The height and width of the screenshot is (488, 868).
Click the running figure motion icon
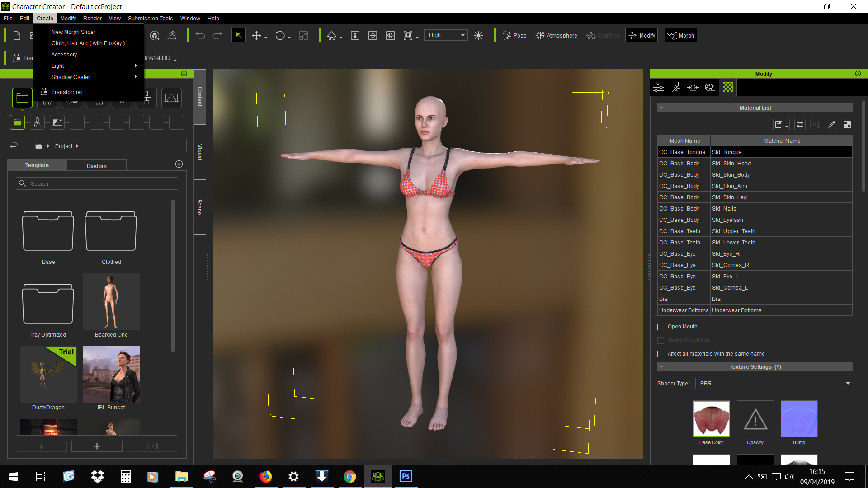pos(172,36)
